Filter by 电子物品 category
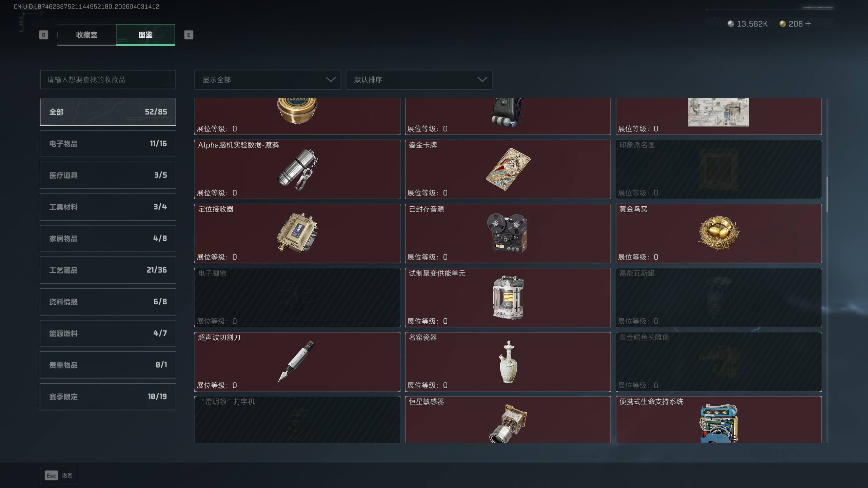This screenshot has width=868, height=488. tap(108, 144)
